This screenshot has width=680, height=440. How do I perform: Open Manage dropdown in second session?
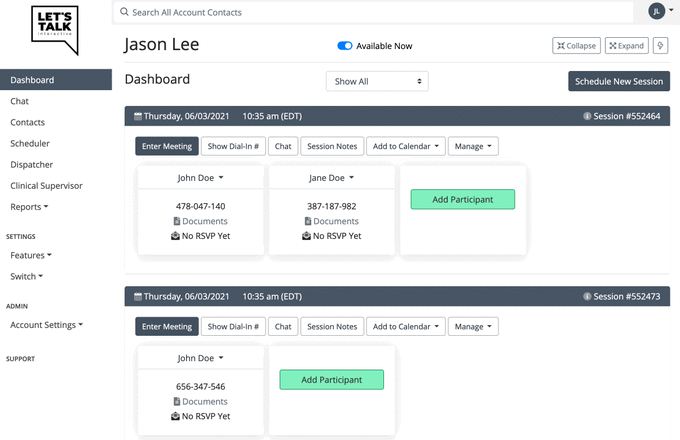(x=473, y=326)
